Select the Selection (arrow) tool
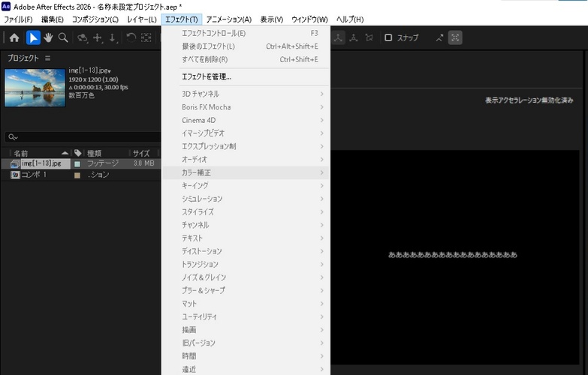 (33, 37)
